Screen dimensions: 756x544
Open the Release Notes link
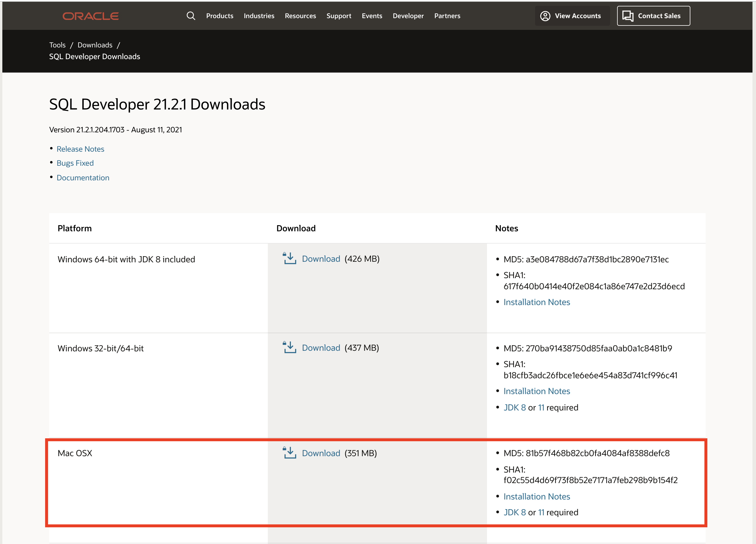pyautogui.click(x=80, y=149)
